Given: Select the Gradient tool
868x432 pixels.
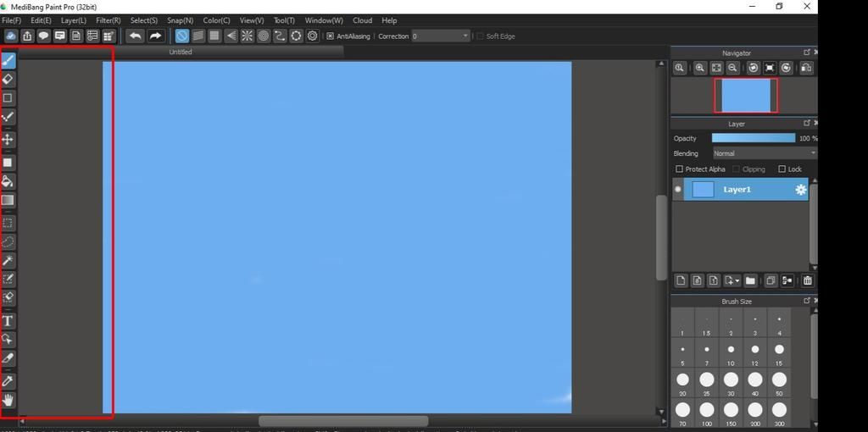Looking at the screenshot, I should [8, 200].
